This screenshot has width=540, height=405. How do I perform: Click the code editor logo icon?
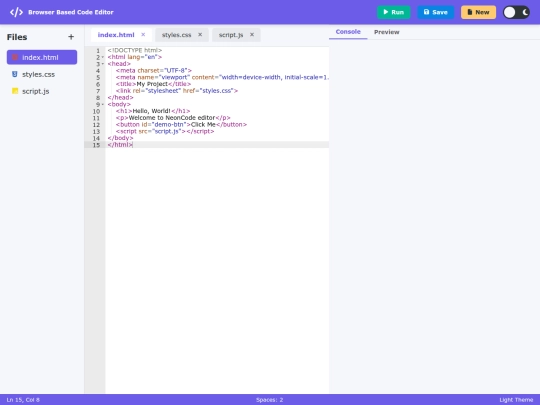point(16,12)
